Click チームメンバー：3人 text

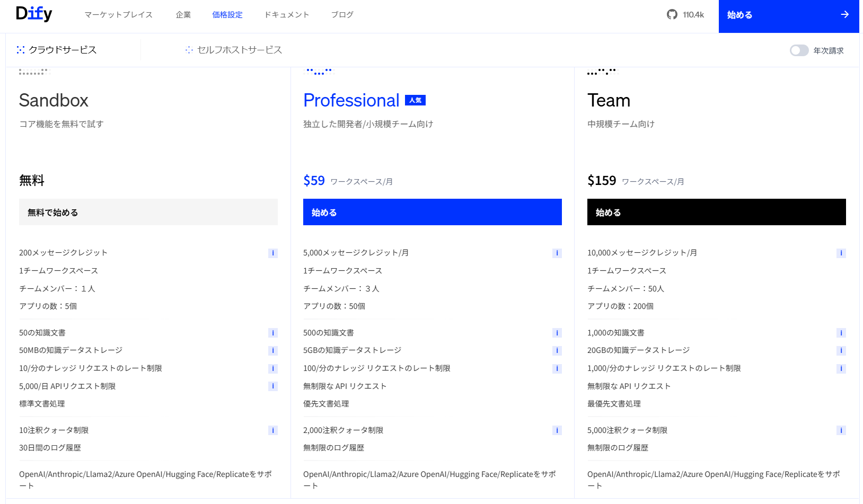pos(341,289)
